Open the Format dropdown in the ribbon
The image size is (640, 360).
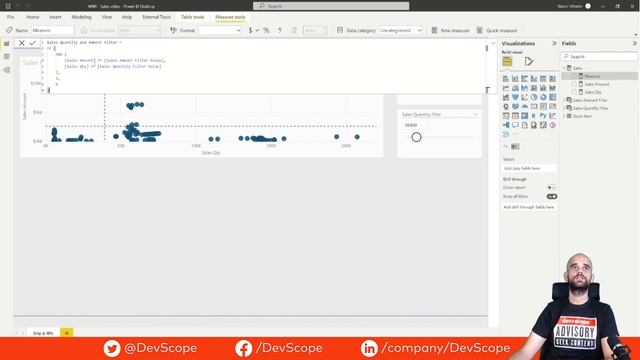(220, 30)
